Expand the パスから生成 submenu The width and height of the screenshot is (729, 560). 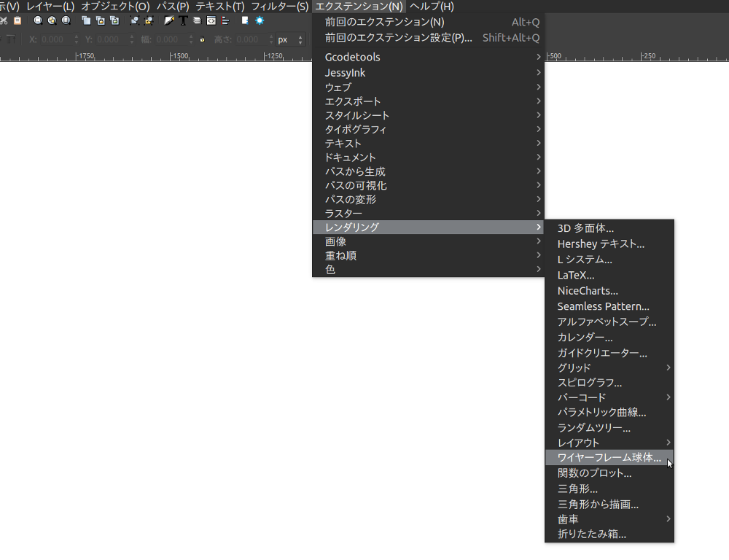(x=428, y=171)
